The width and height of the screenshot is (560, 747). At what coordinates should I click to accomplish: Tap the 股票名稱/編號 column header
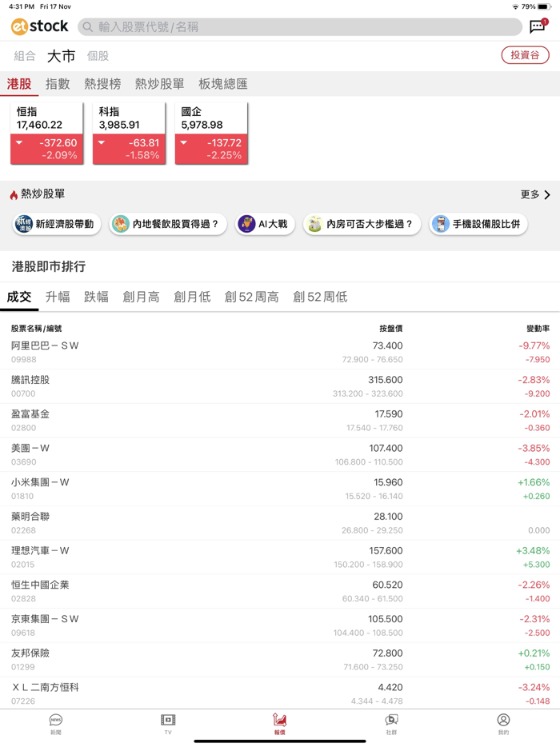(x=36, y=328)
